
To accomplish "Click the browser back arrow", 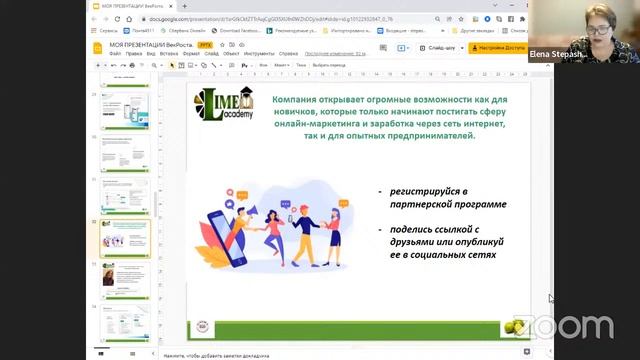I will [x=94, y=19].
